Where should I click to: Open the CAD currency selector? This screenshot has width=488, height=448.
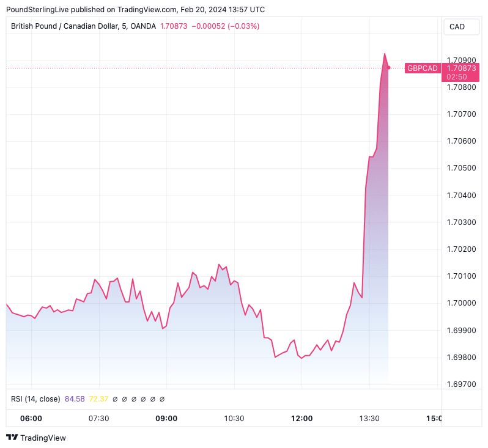[457, 26]
